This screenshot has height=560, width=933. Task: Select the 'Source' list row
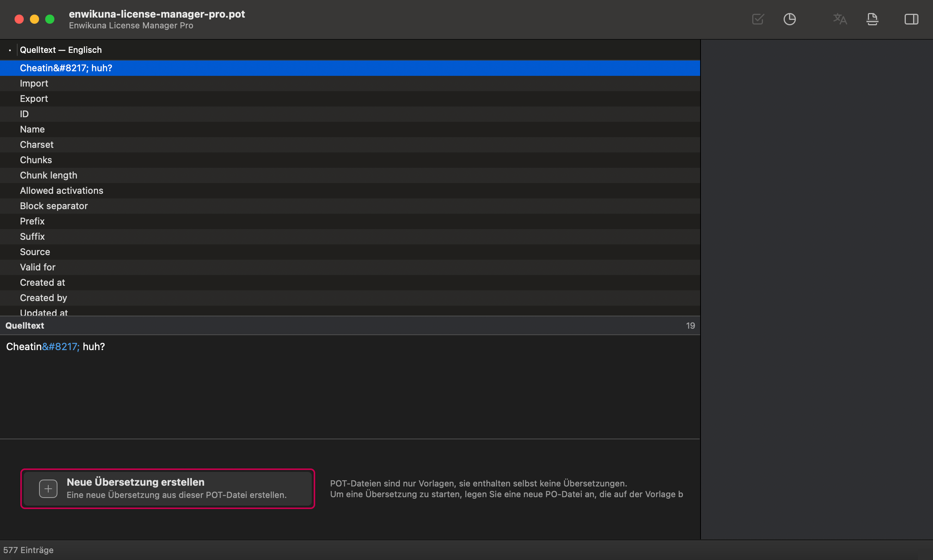[350, 252]
